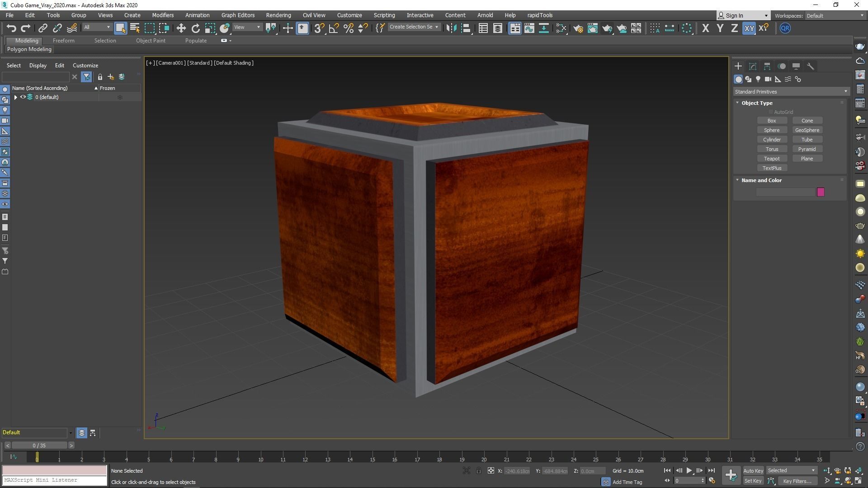Screen dimensions: 868x488
Task: Click the MAXScript Mini Listener field
Action: click(x=54, y=480)
